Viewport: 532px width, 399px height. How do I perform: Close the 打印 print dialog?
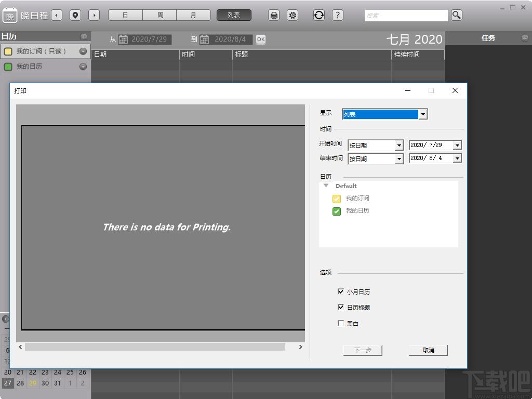[455, 90]
